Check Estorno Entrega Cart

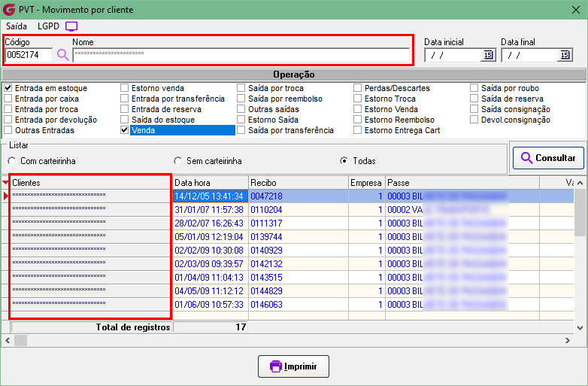tap(358, 130)
